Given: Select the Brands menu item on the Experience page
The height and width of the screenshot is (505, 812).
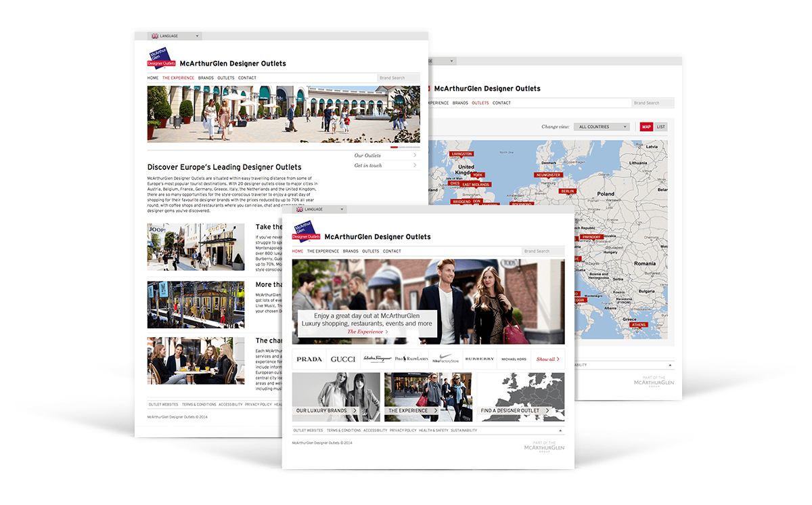Looking at the screenshot, I should tap(206, 78).
